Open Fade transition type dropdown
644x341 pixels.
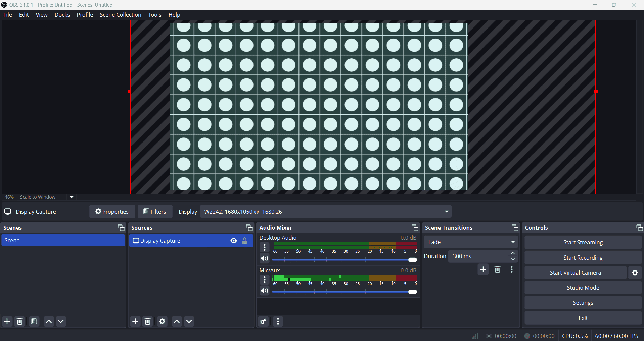(471, 242)
